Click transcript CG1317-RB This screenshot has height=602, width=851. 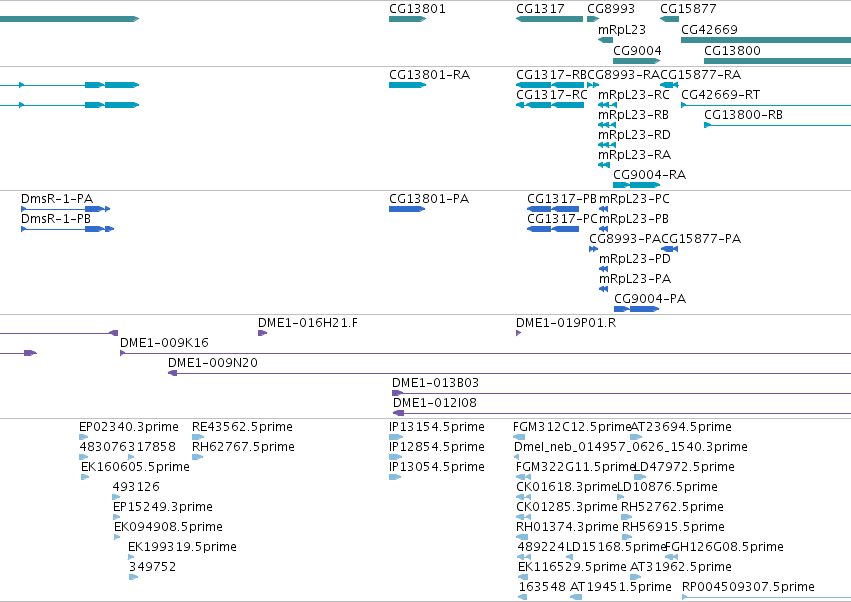point(550,85)
